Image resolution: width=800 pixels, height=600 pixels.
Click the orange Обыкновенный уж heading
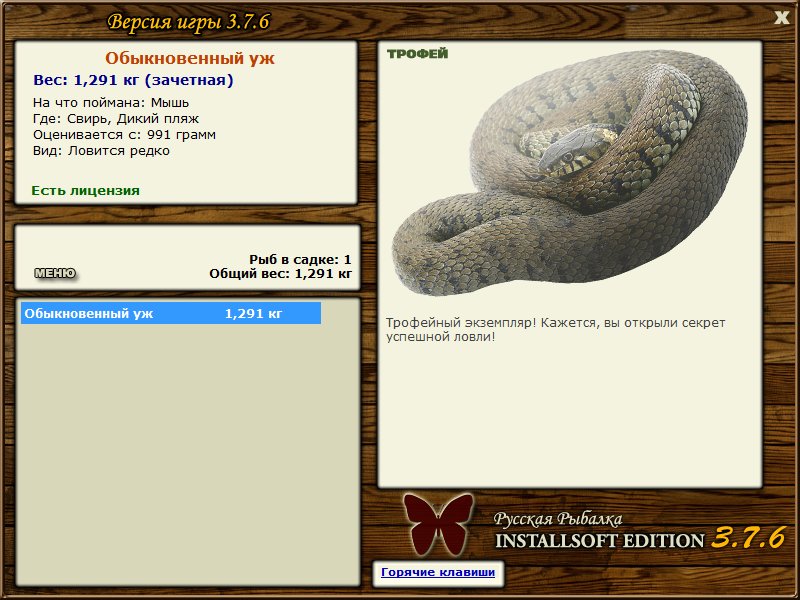tap(190, 58)
